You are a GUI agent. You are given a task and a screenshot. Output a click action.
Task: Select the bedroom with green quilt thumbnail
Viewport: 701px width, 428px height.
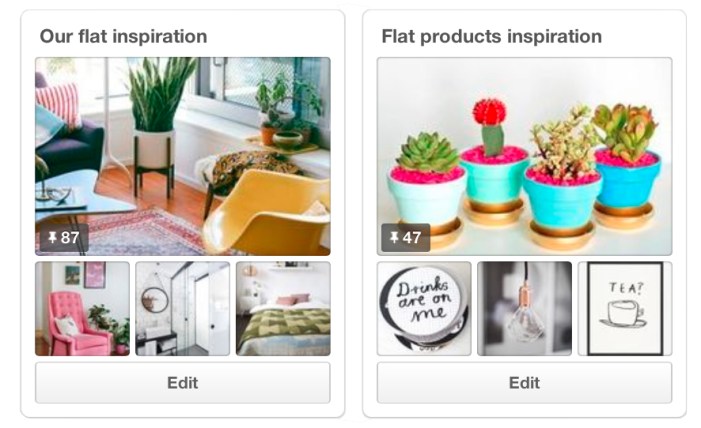(283, 309)
